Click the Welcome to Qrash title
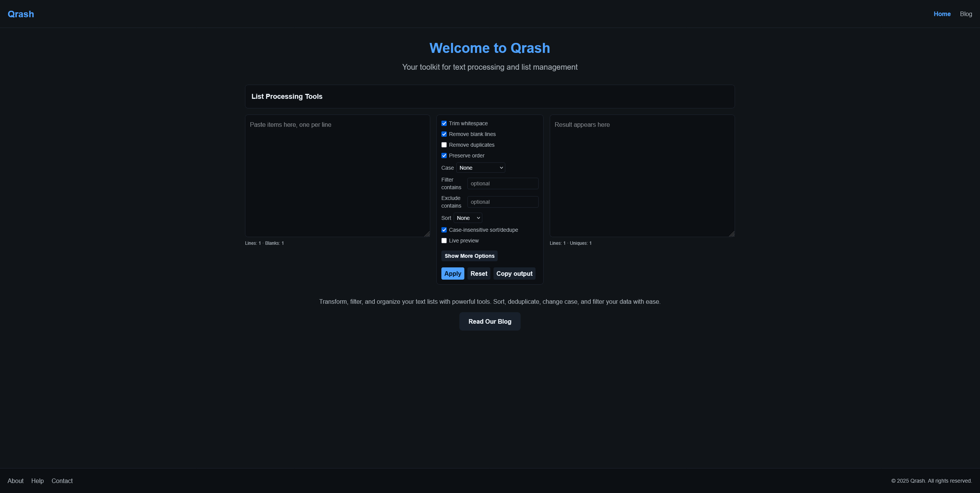980x493 pixels. coord(490,48)
